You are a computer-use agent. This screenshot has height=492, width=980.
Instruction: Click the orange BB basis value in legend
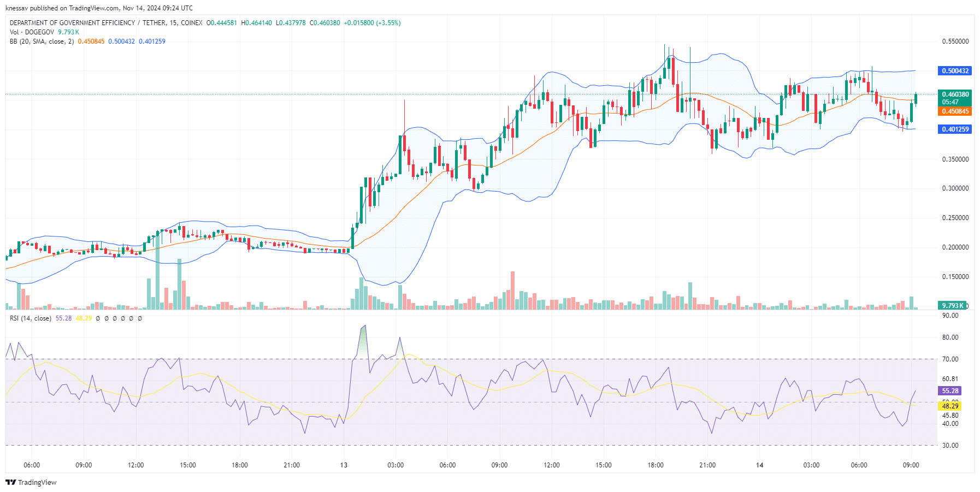[x=91, y=42]
